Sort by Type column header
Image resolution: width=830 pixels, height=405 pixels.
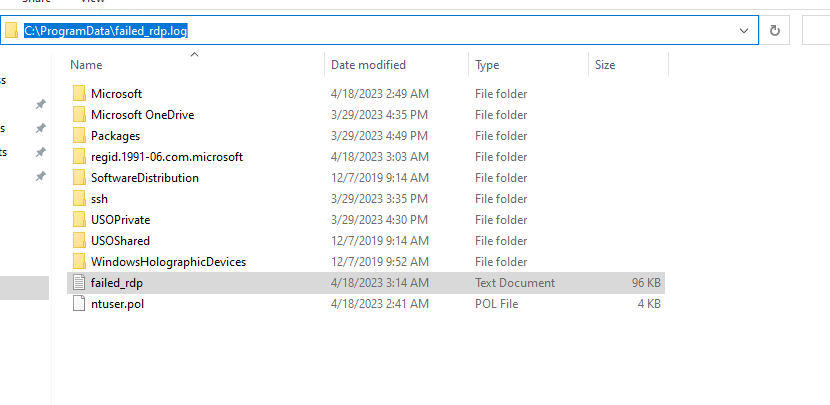[487, 65]
